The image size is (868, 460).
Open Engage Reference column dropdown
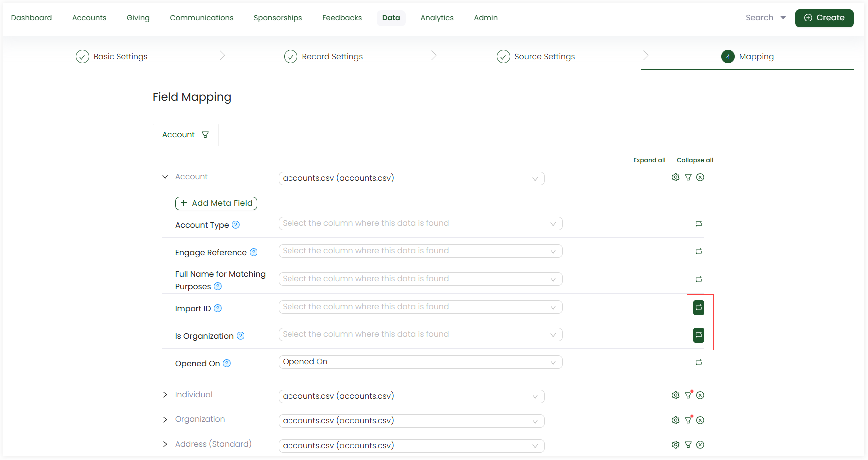[420, 251]
